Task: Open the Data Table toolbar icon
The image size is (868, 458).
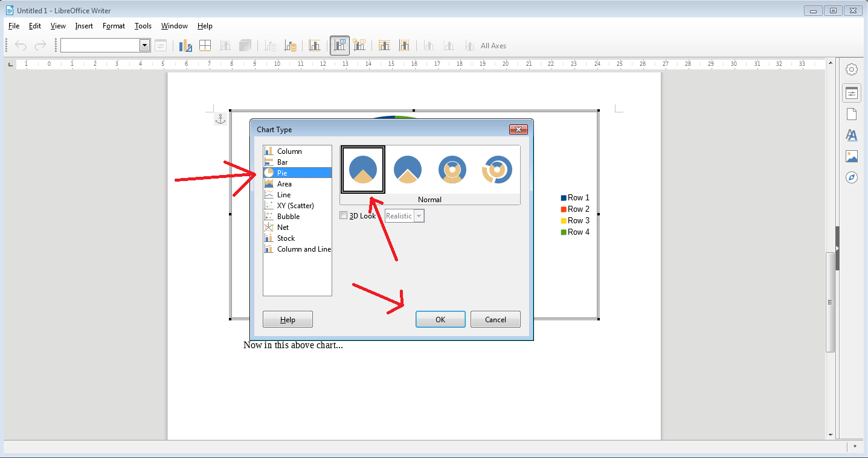Action: pyautogui.click(x=205, y=46)
